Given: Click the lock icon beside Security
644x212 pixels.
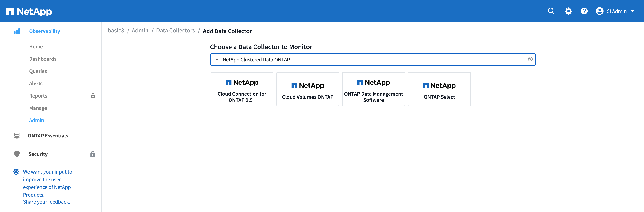Looking at the screenshot, I should point(92,154).
